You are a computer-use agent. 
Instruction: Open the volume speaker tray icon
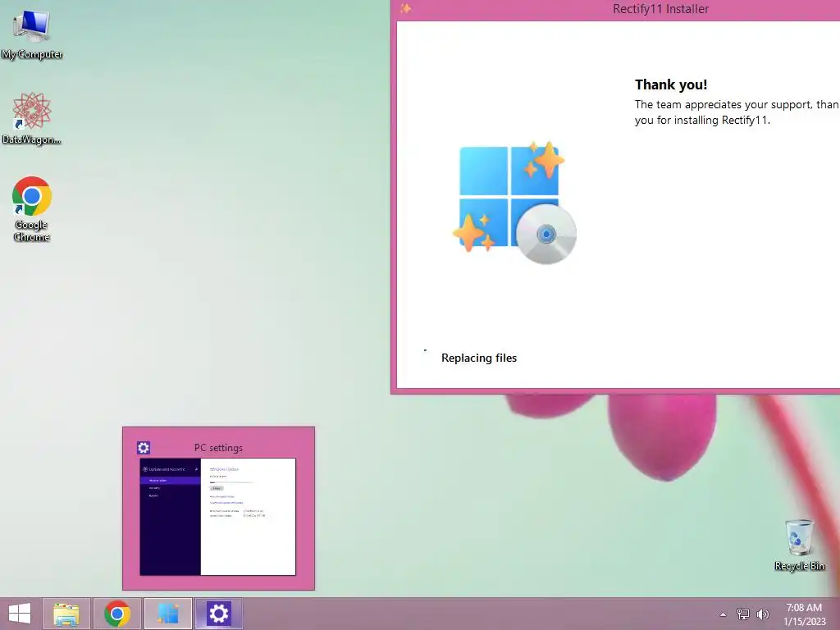[x=762, y=614]
